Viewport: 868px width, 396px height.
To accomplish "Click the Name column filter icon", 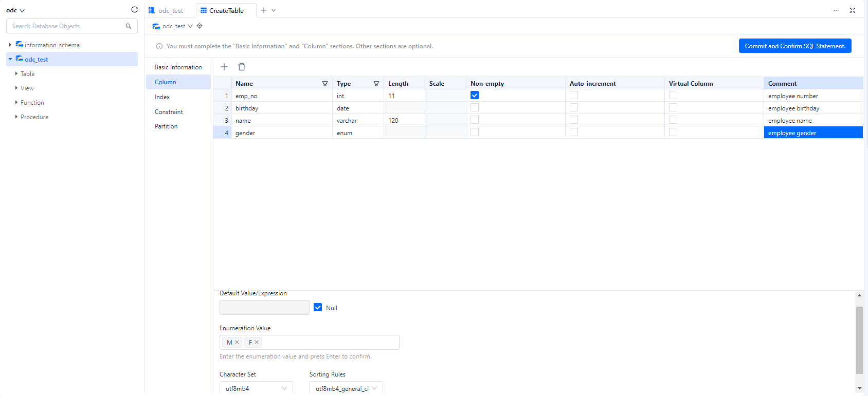I will click(325, 84).
